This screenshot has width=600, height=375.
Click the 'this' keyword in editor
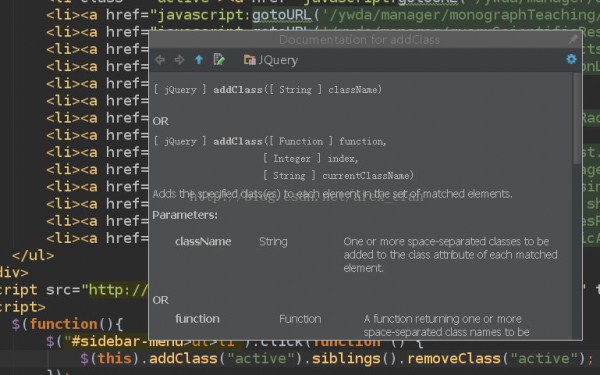(x=114, y=359)
